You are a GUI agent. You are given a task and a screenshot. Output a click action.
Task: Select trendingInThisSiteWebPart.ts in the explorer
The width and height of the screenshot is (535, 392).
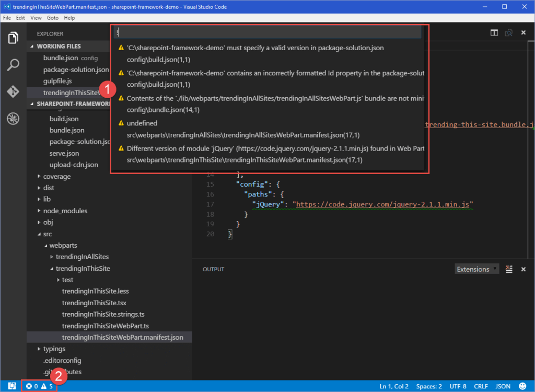(106, 326)
